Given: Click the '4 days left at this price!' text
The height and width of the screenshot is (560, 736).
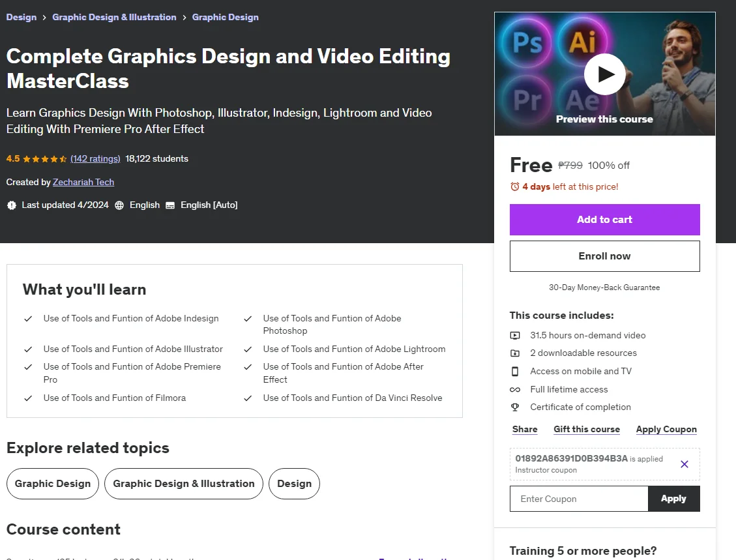Looking at the screenshot, I should 570,186.
